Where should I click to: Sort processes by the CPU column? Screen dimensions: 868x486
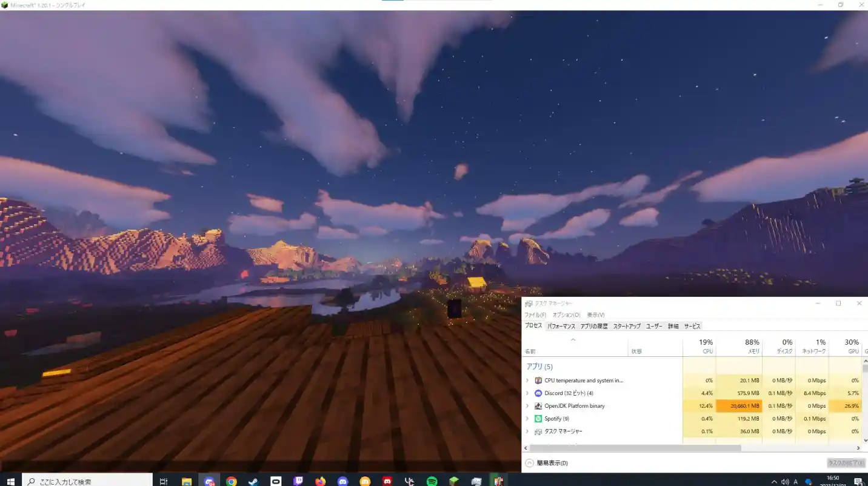pos(699,347)
